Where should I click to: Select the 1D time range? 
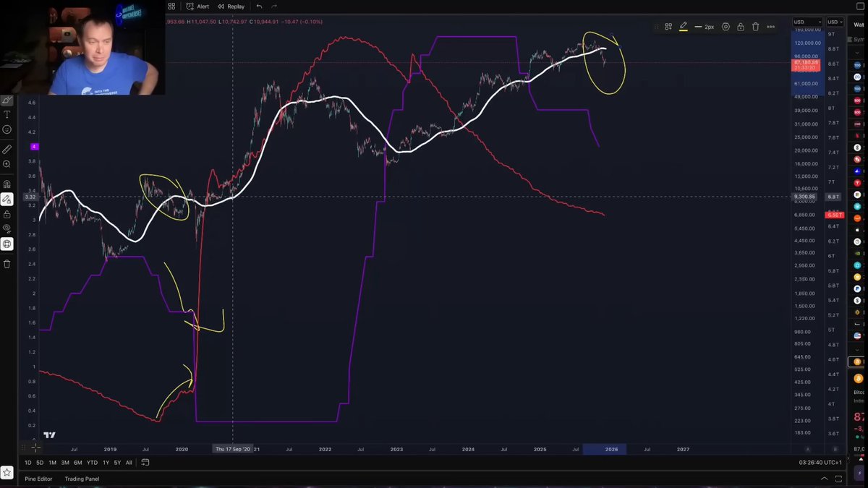pos(28,463)
